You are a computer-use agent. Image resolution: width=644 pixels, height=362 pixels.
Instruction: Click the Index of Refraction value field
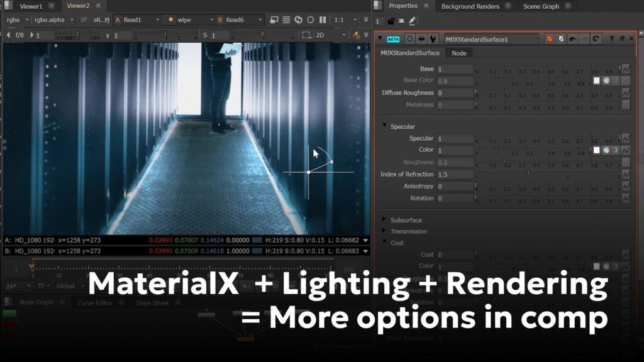(x=455, y=174)
